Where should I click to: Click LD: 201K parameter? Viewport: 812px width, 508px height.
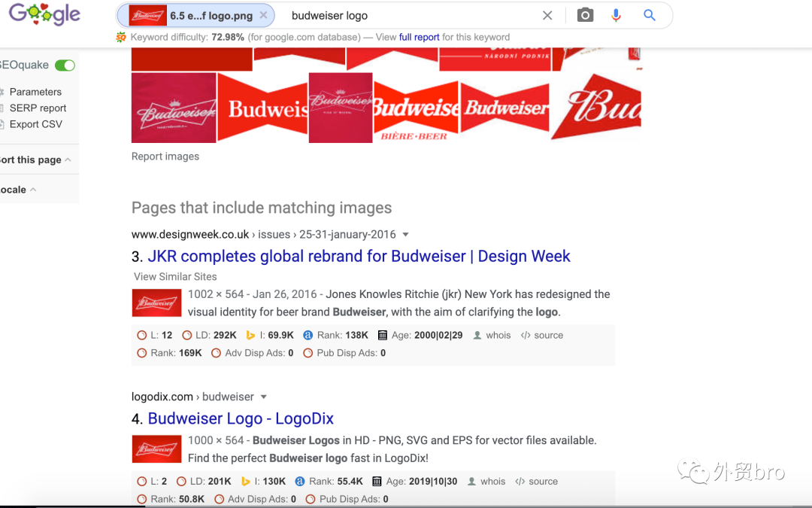(x=204, y=481)
